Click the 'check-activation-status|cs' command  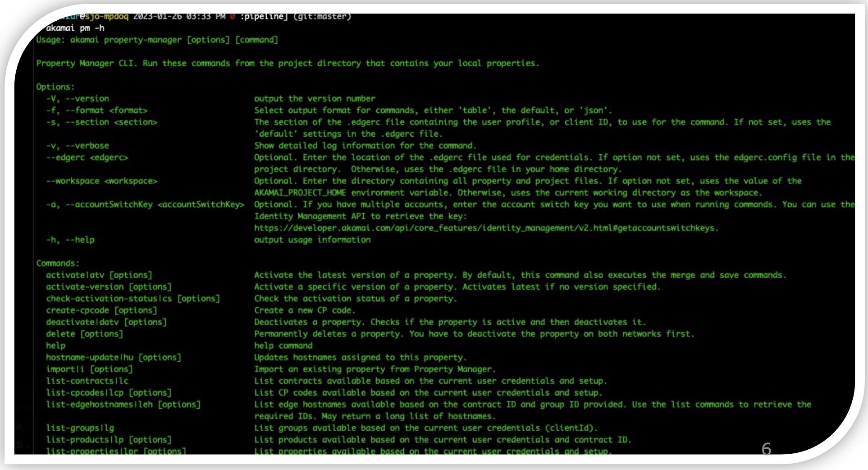click(133, 299)
